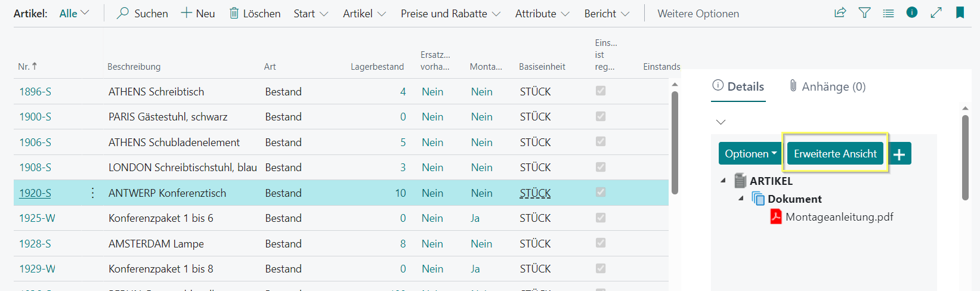Switch list layout view icon
This screenshot has height=291, width=980.
pyautogui.click(x=888, y=13)
